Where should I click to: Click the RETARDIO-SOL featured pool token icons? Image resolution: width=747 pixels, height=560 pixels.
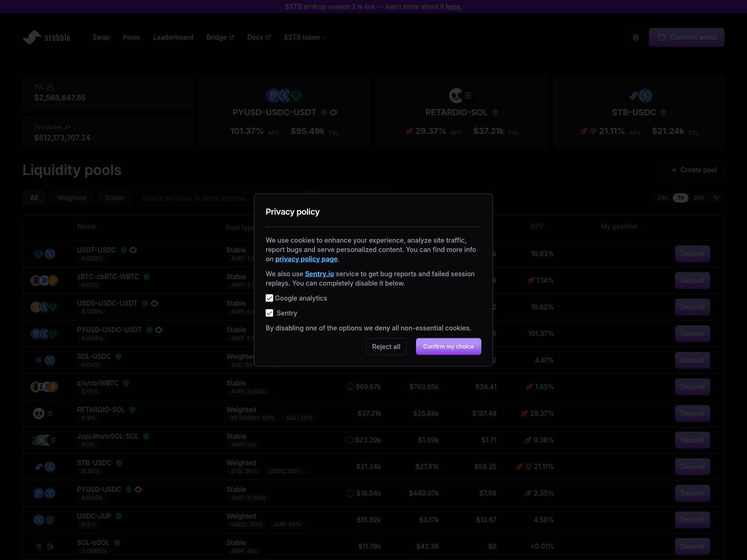pyautogui.click(x=461, y=96)
